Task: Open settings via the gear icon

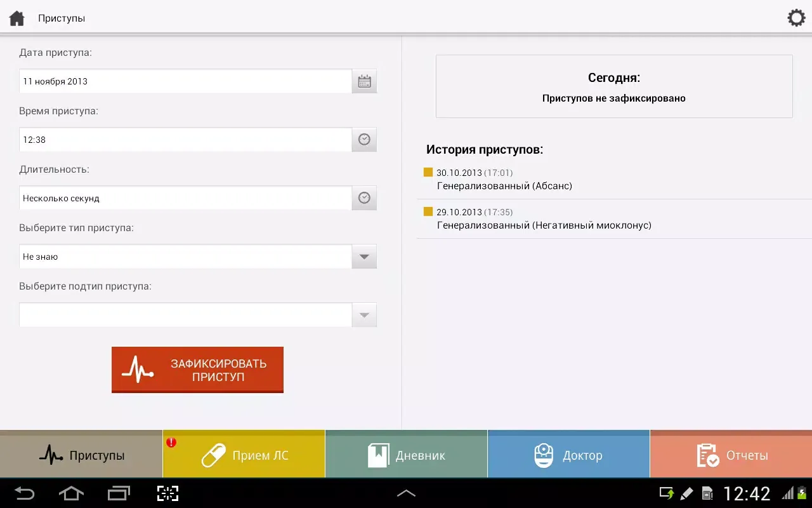Action: click(796, 18)
